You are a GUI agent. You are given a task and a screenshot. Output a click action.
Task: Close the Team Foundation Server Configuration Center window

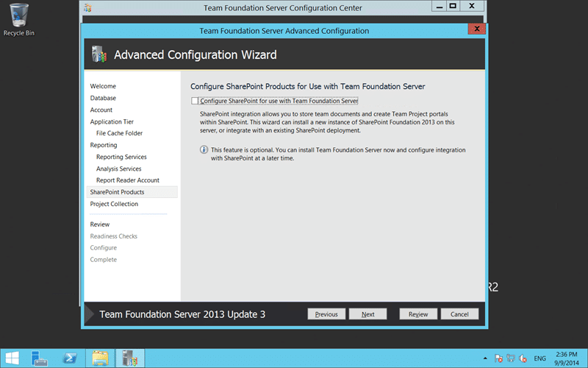(472, 6)
